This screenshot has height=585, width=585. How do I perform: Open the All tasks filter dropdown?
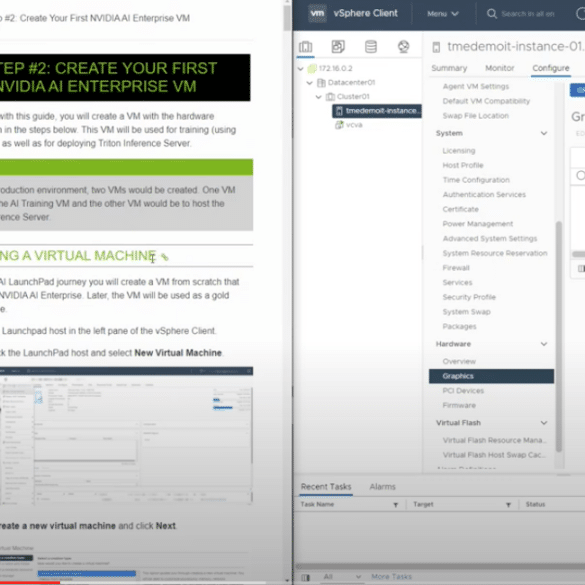point(342,577)
